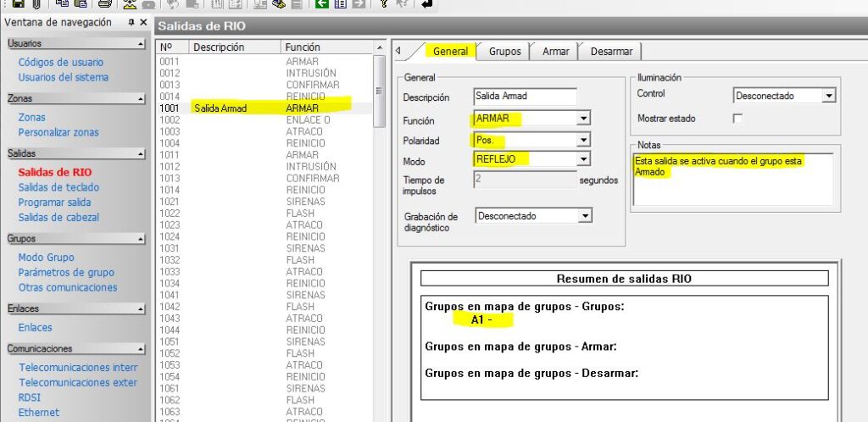Collapse the Grupos navigation section

141,240
